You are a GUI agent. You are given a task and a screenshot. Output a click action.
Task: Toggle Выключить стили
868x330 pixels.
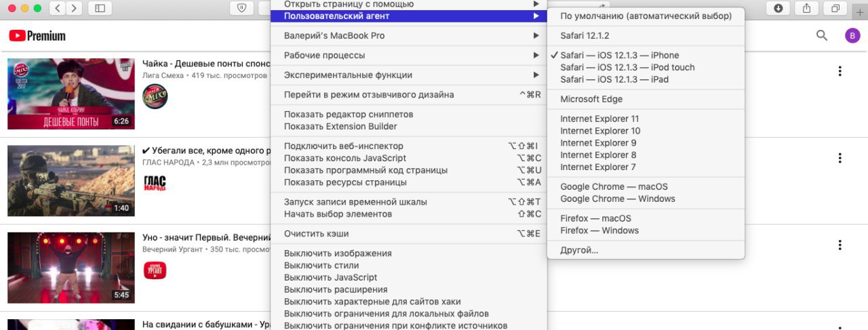pyautogui.click(x=408, y=266)
